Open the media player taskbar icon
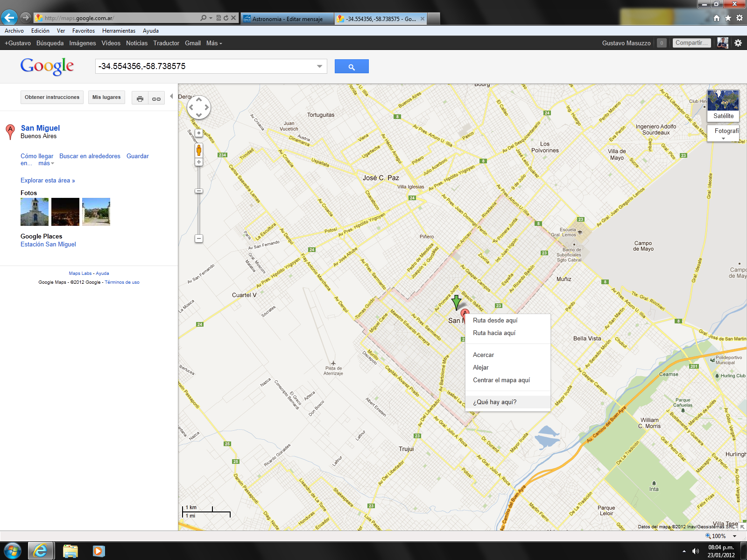 click(99, 551)
